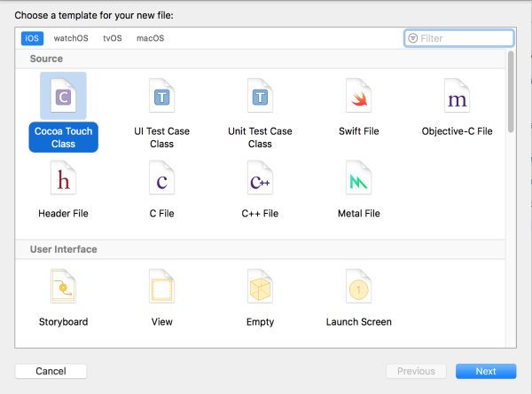The height and width of the screenshot is (394, 532).
Task: Click the "Source" section header
Action: 46,59
